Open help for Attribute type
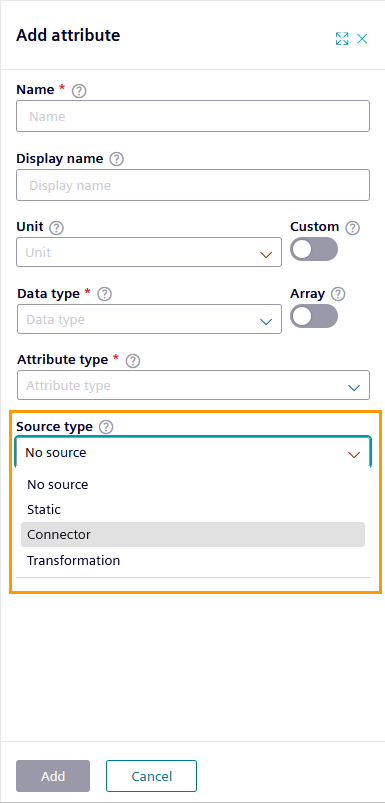Screen dimensions: 385x803 [x=133, y=361]
